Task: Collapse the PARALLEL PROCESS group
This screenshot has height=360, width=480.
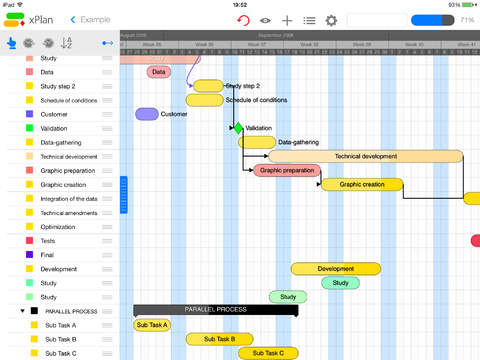Action: coord(22,311)
